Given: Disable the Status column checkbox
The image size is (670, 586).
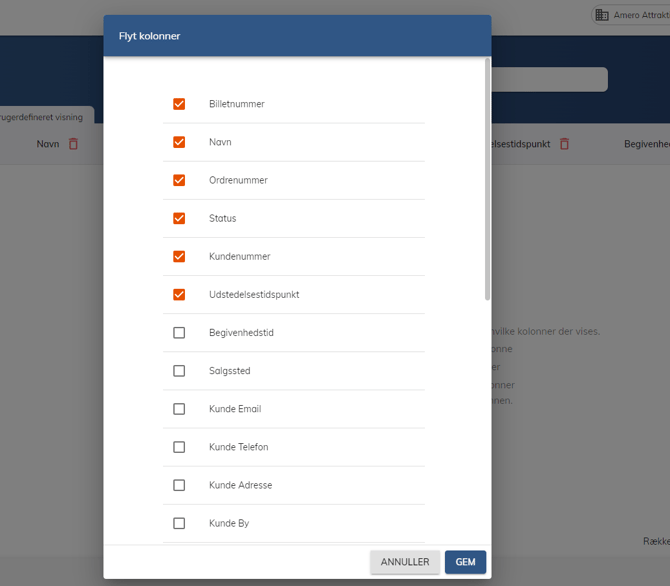Looking at the screenshot, I should click(179, 218).
